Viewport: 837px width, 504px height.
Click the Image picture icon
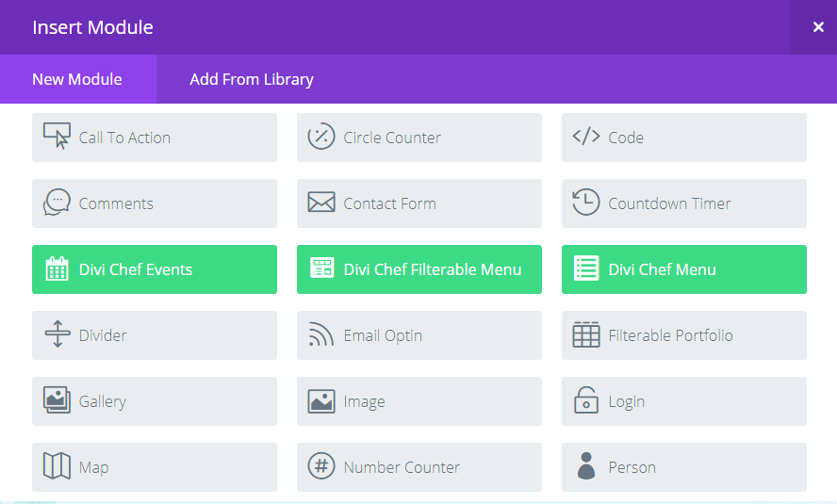[x=321, y=401]
